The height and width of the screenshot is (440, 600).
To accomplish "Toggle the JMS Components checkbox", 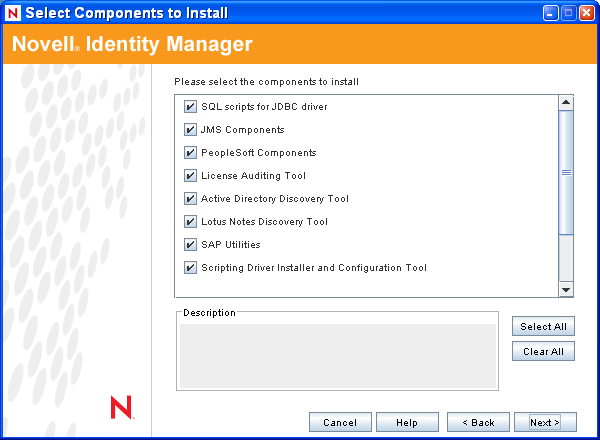I will click(x=190, y=129).
